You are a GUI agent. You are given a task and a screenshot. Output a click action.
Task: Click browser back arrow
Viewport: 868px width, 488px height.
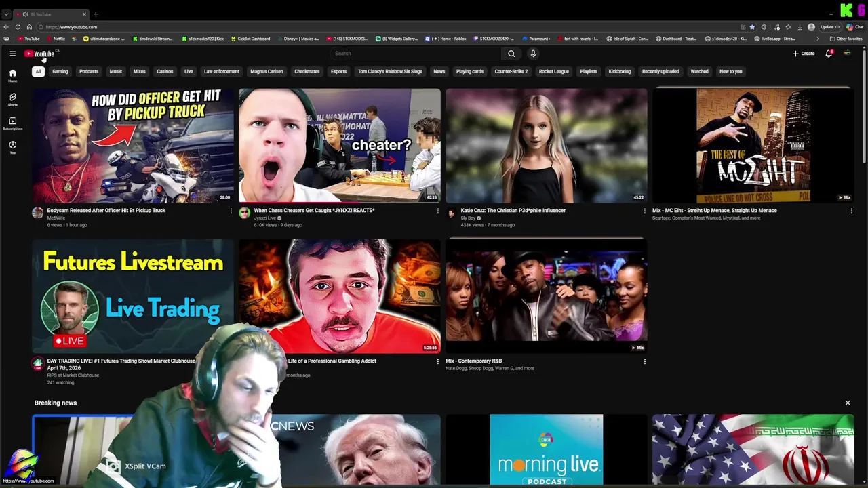(x=6, y=27)
